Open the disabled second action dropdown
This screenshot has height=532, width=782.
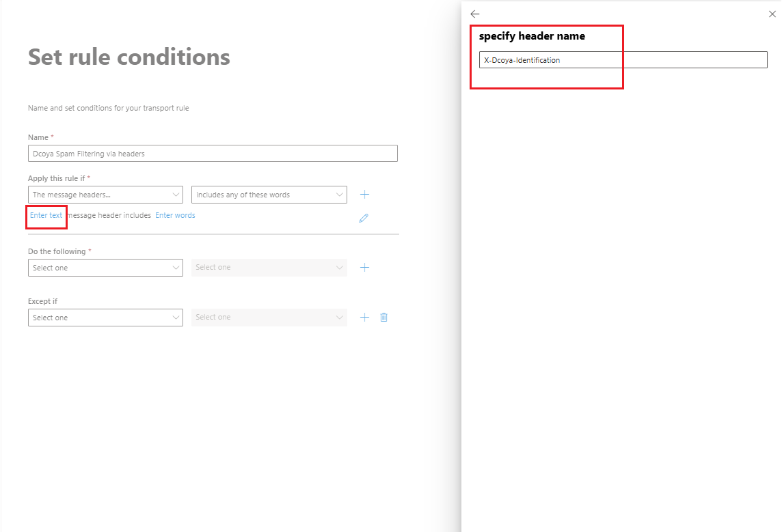tap(269, 268)
